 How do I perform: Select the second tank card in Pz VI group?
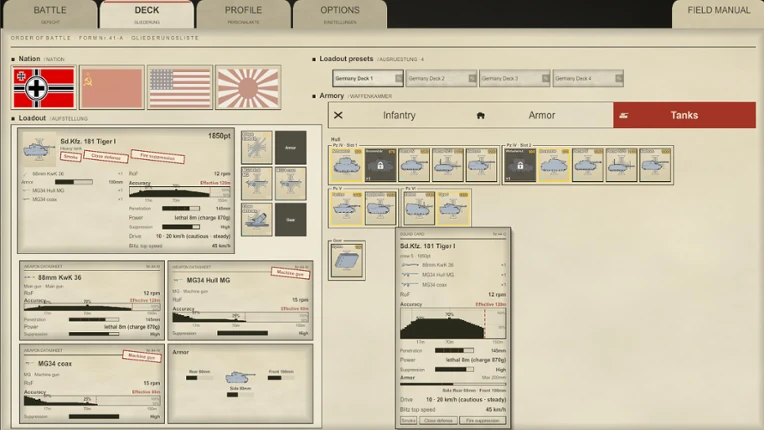[453, 208]
